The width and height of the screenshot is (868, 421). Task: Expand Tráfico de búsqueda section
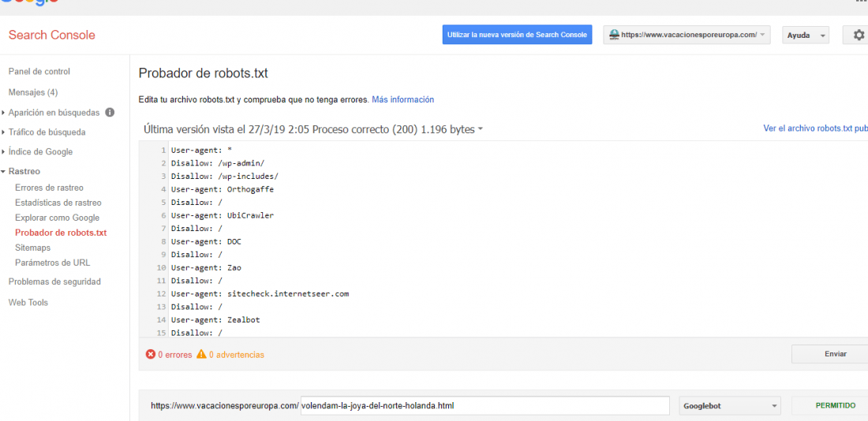[x=47, y=132]
